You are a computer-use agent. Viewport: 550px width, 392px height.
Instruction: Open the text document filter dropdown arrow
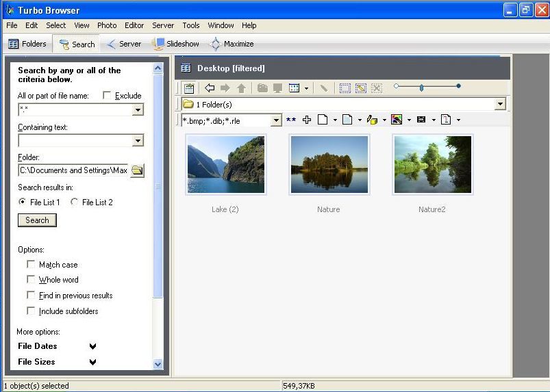click(x=360, y=120)
